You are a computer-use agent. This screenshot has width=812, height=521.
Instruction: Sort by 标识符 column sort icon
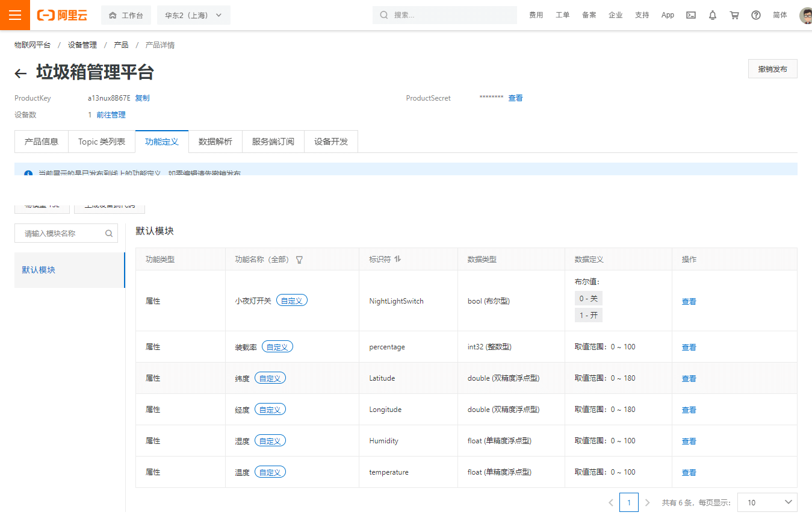click(x=397, y=259)
